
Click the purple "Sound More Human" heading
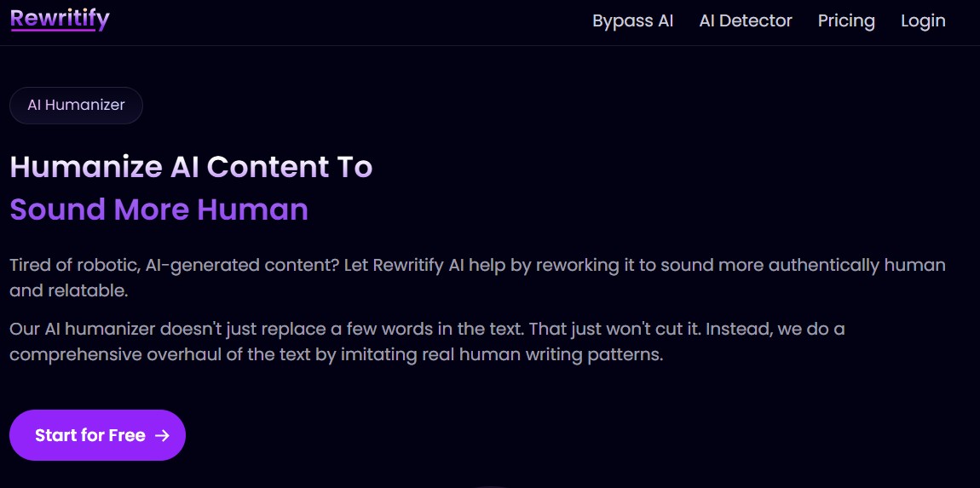[159, 210]
